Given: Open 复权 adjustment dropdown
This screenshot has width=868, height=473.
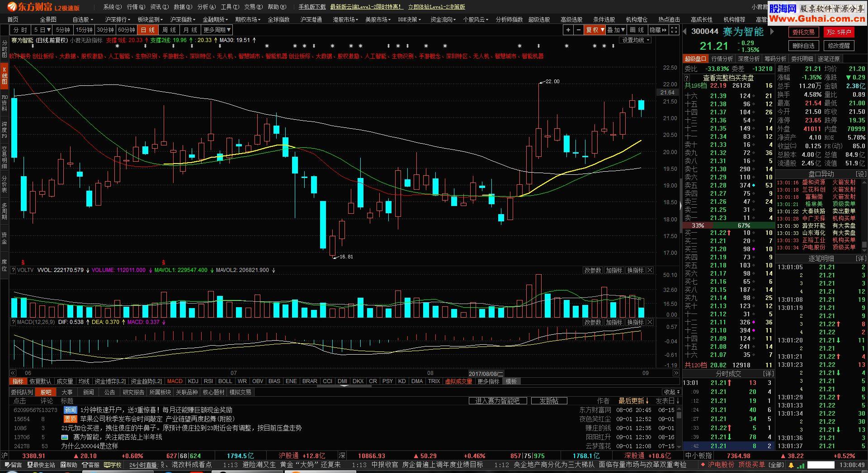Looking at the screenshot, I should click(595, 30).
